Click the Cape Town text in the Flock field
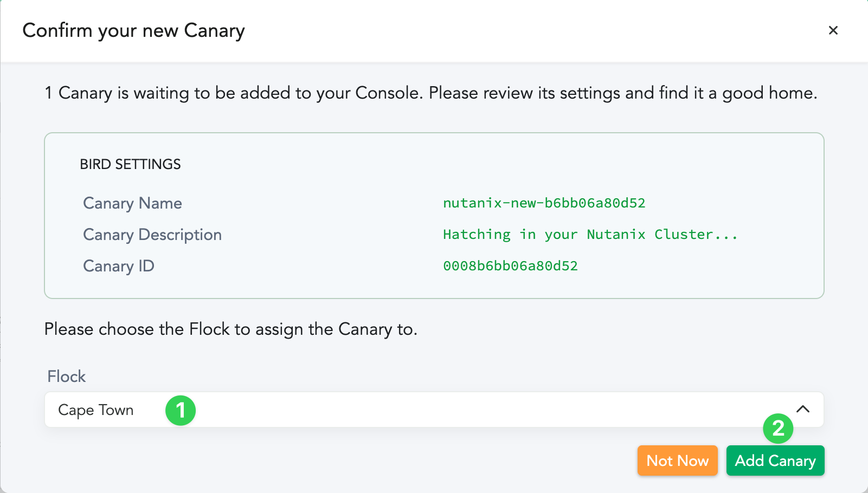The width and height of the screenshot is (868, 493). click(x=96, y=410)
